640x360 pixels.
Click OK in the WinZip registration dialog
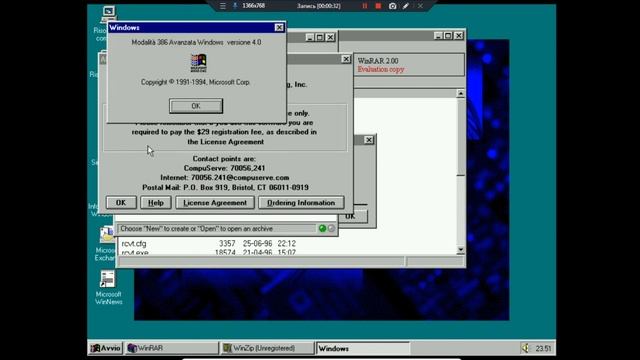click(121, 203)
